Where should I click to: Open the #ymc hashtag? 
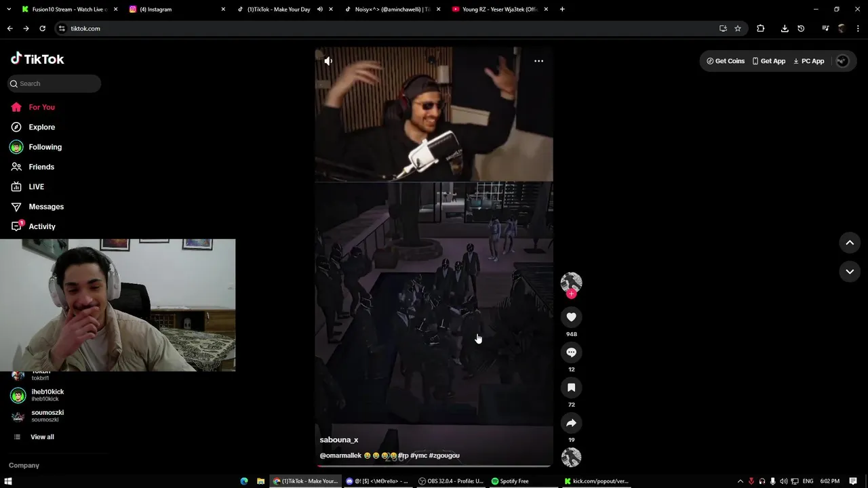tap(418, 455)
